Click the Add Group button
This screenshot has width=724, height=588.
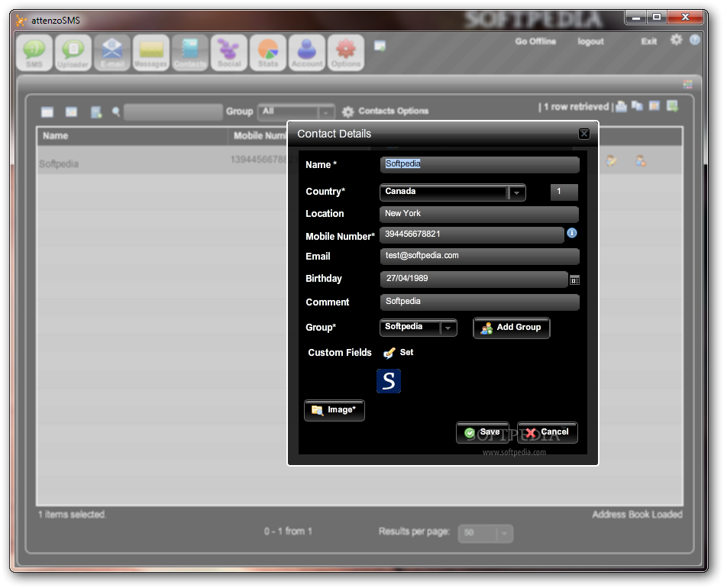pyautogui.click(x=512, y=328)
